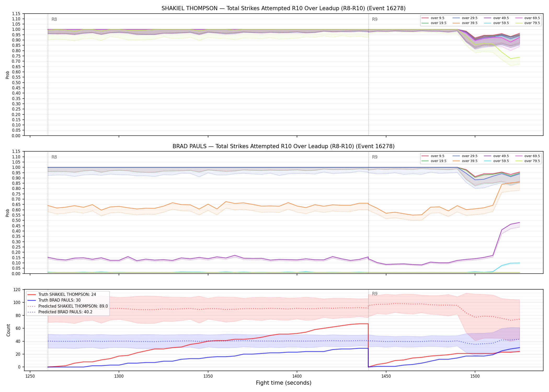
Task: Click the SHAKIEL THOMPSON chart title
Action: coord(283,8)
